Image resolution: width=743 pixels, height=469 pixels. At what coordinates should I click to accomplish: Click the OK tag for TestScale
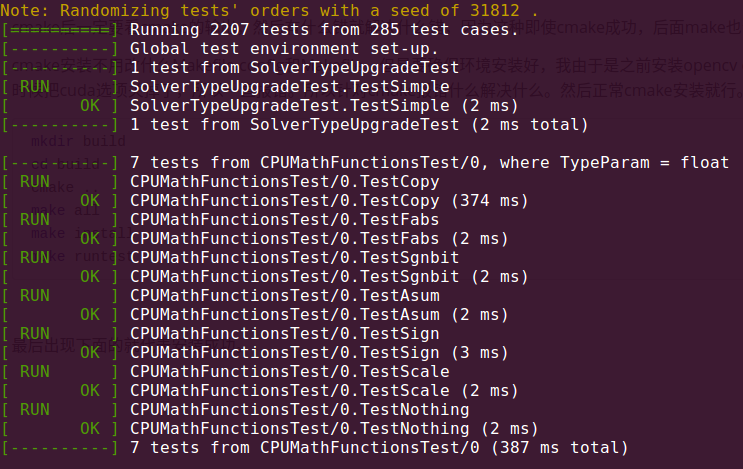click(x=90, y=390)
